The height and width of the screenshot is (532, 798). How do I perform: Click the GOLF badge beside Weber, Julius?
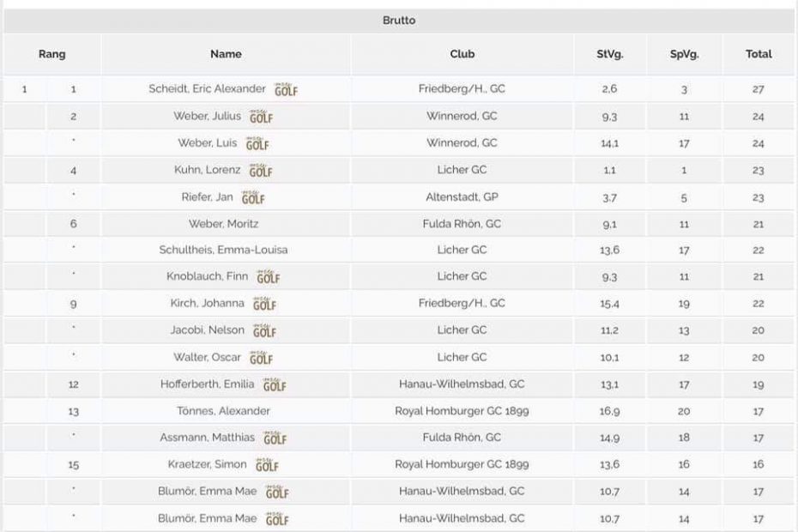[261, 117]
